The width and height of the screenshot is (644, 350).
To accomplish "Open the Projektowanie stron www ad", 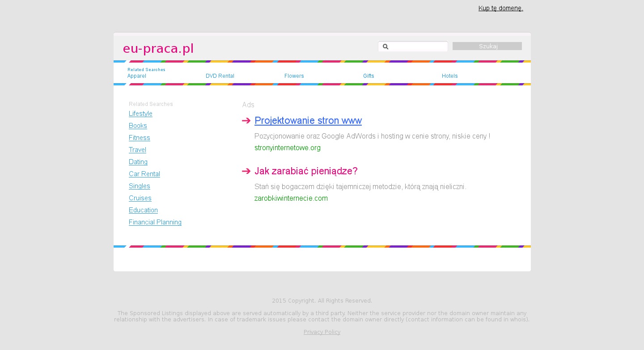I will coord(308,121).
